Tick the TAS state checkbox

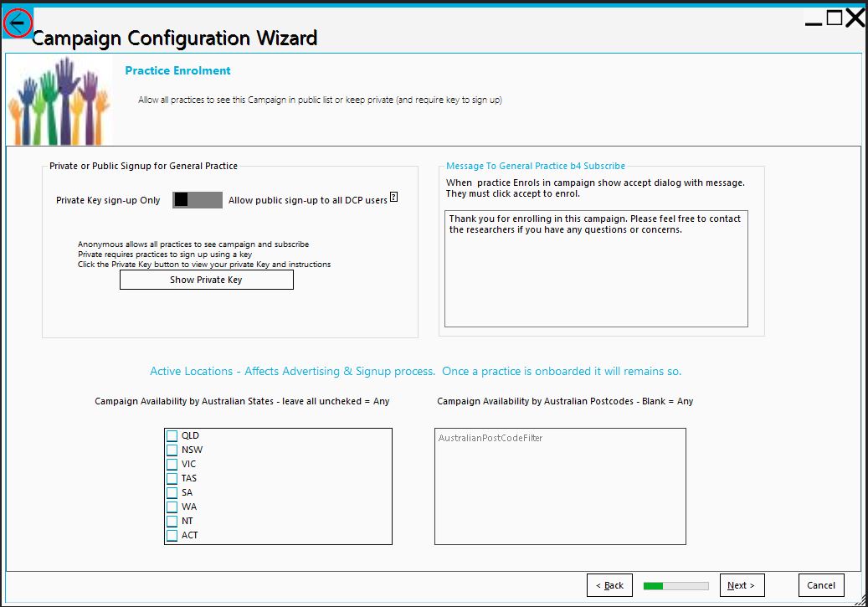172,479
